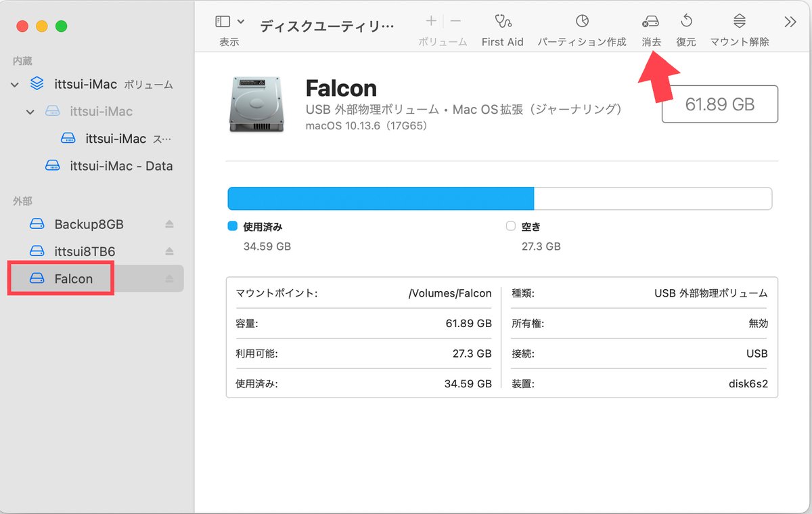Eject ittsui8TB6 disk

[x=170, y=251]
